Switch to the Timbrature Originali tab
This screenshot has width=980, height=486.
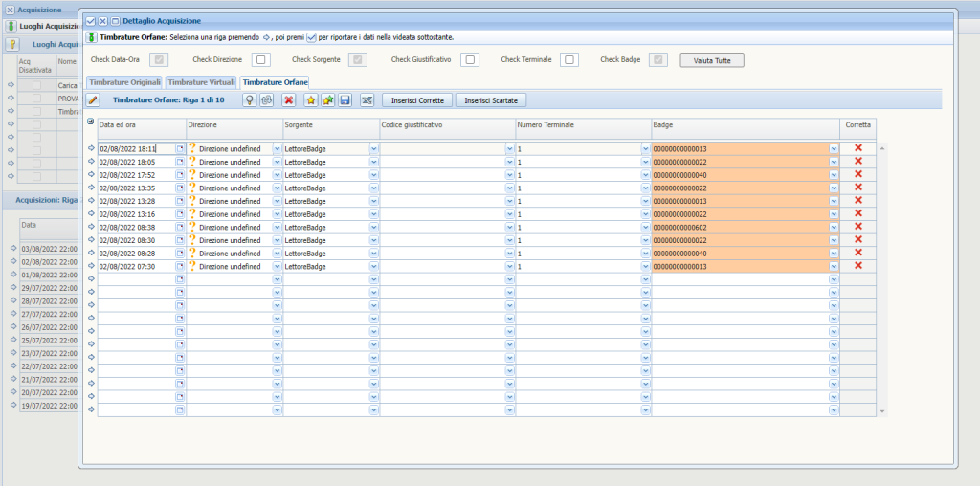click(x=124, y=82)
